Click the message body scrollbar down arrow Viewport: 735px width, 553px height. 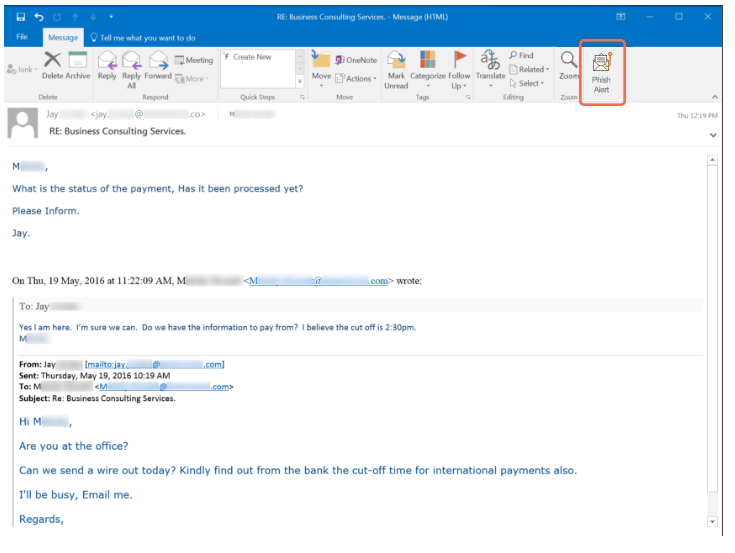[712, 521]
